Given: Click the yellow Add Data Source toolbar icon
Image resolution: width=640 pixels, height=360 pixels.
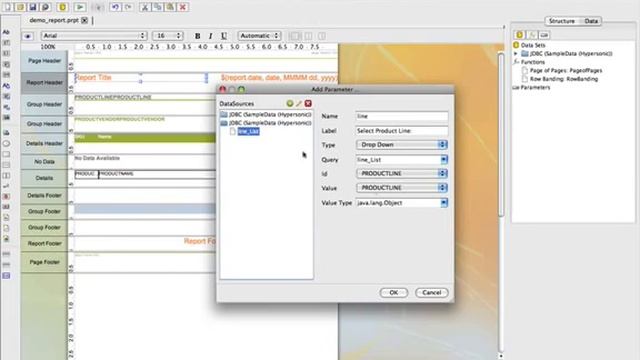Looking at the screenshot, I should click(x=62, y=7).
